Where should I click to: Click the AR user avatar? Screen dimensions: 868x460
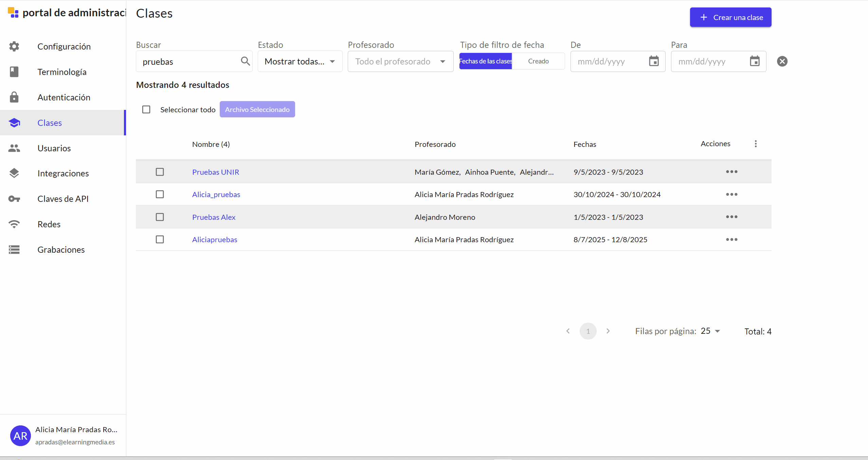coord(20,436)
